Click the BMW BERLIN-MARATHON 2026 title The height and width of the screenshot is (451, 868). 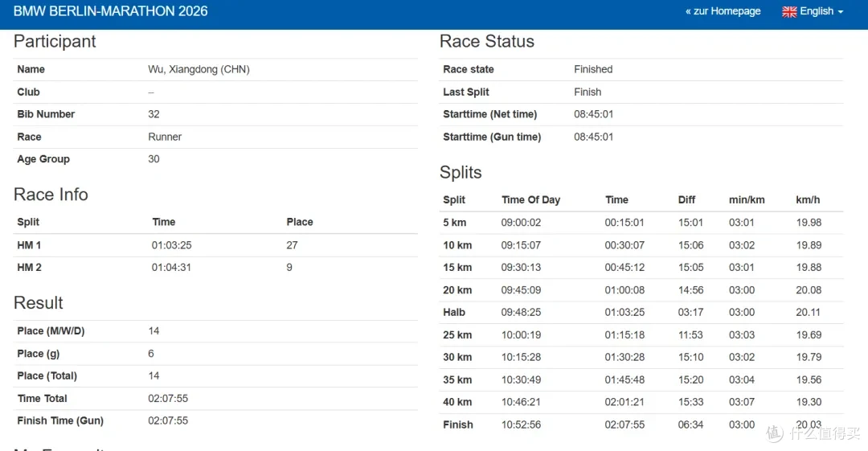pyautogui.click(x=111, y=11)
